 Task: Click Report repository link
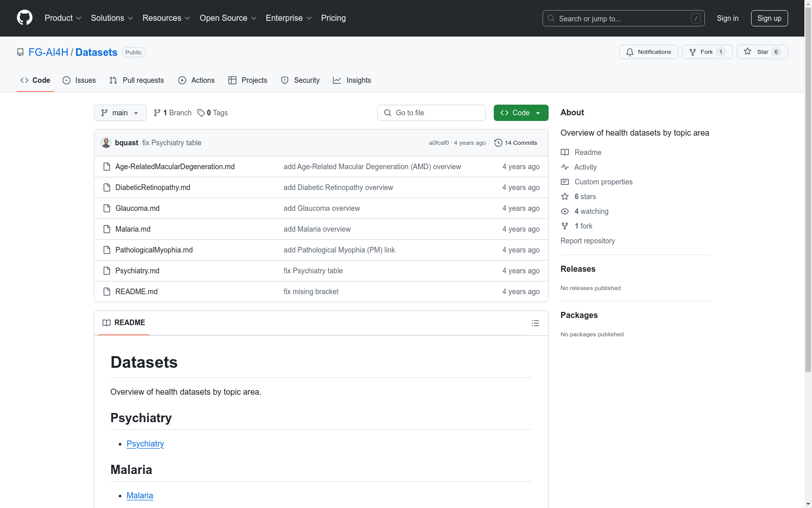click(588, 241)
